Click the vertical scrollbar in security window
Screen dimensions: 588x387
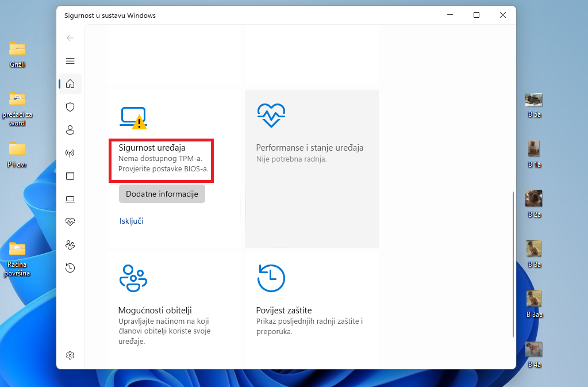[513, 265]
